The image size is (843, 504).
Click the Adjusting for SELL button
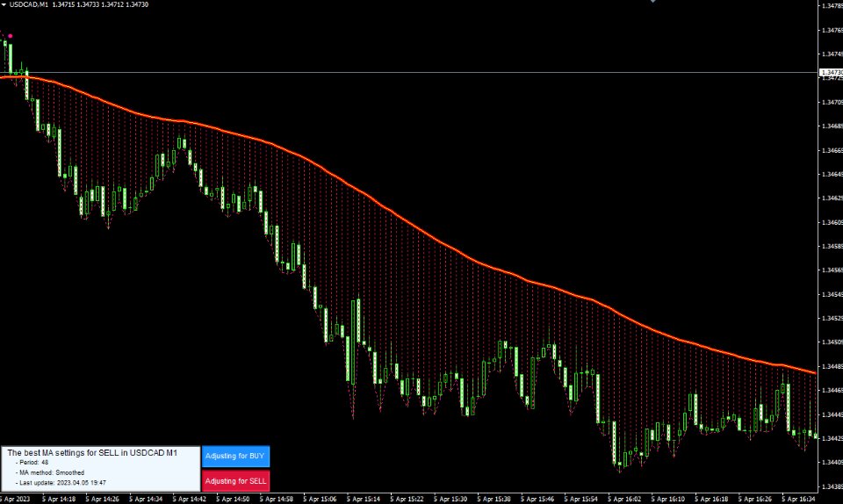click(x=235, y=481)
